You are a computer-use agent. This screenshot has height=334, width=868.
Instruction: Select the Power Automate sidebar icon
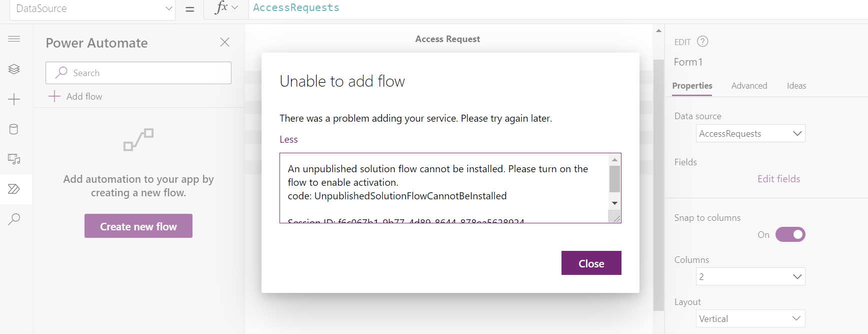(x=14, y=189)
